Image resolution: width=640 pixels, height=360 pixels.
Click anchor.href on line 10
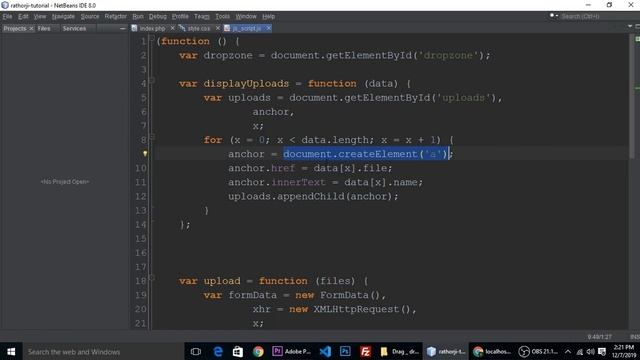261,168
